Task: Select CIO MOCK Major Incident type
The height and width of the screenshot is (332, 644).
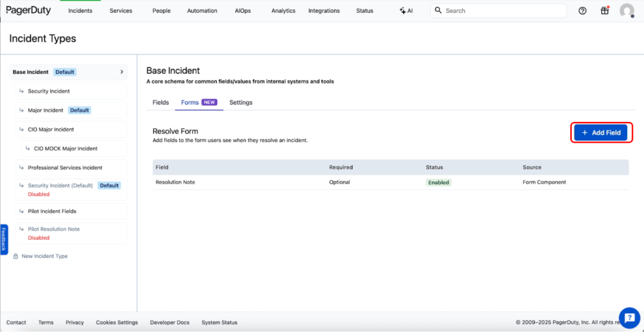Action: [65, 149]
